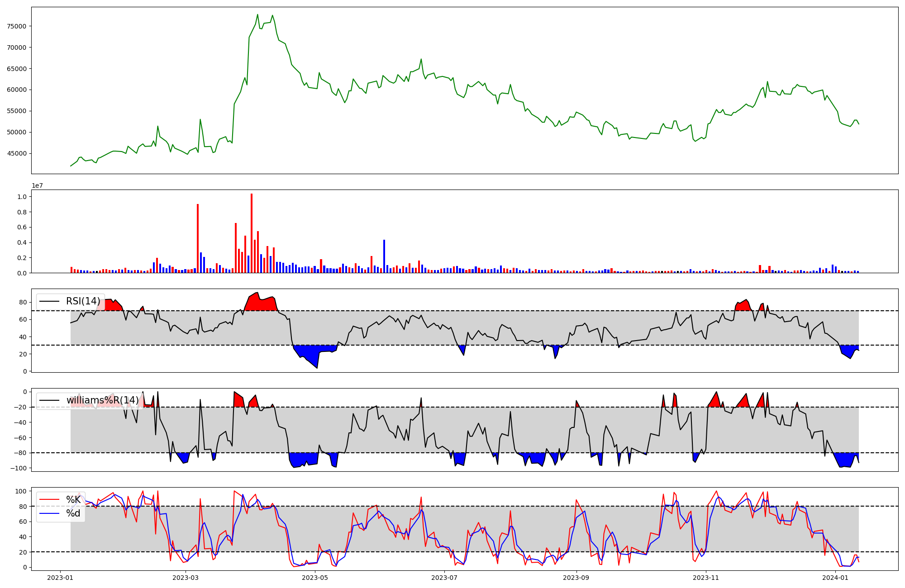Click the tallest red volume bar

click(252, 233)
